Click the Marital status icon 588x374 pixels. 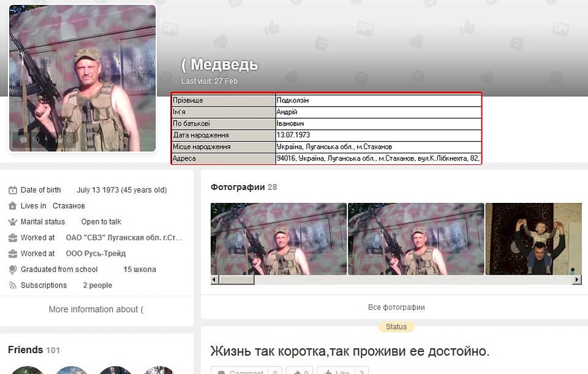(x=13, y=222)
